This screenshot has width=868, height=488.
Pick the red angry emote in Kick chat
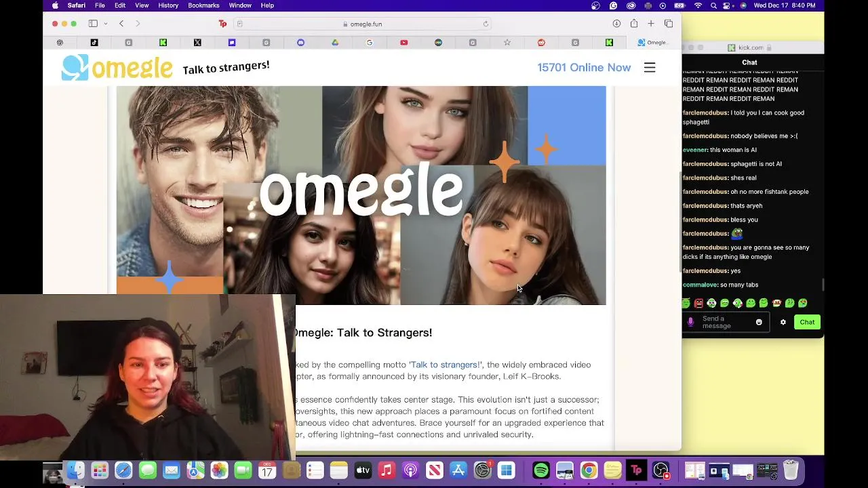pos(698,303)
